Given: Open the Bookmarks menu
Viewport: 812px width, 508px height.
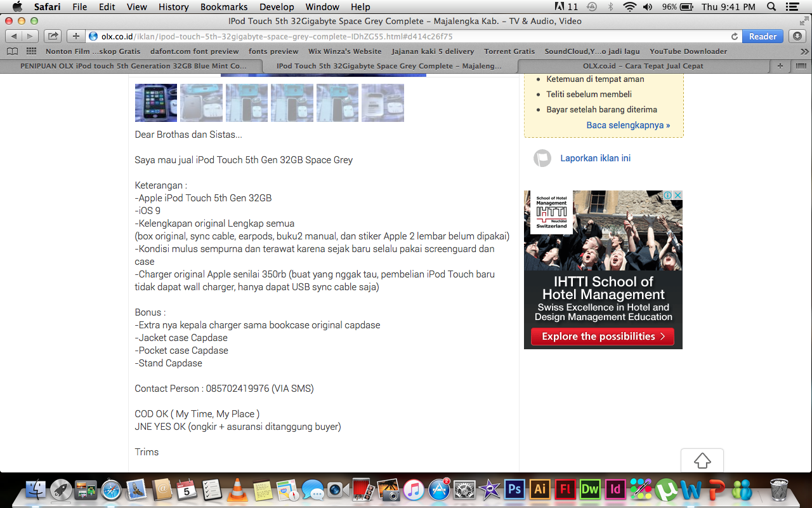Looking at the screenshot, I should click(x=224, y=7).
